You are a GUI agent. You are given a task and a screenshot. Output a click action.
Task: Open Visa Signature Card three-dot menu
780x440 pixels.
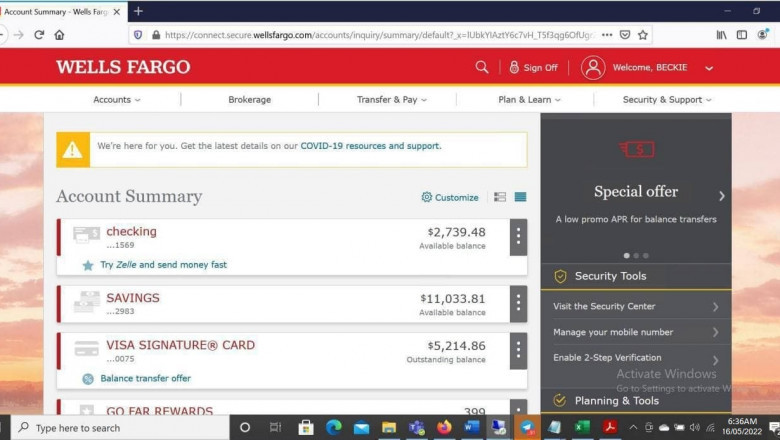pyautogui.click(x=518, y=350)
